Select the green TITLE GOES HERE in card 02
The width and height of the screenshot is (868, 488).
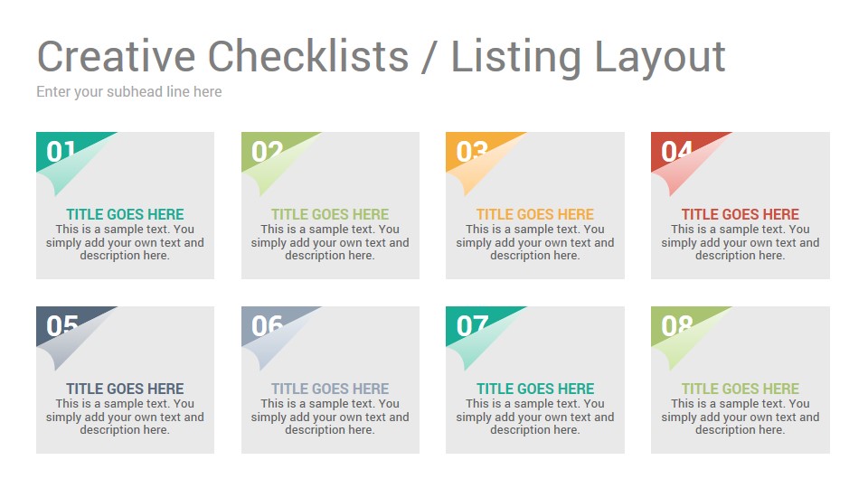point(330,214)
